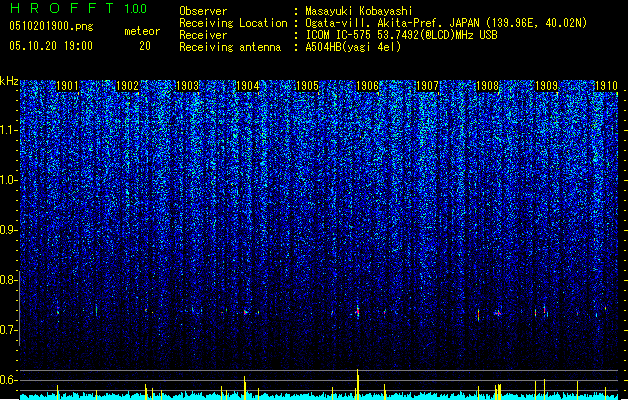629x400 pixels.
Task: Click the Observer field label
Action: tap(203, 11)
